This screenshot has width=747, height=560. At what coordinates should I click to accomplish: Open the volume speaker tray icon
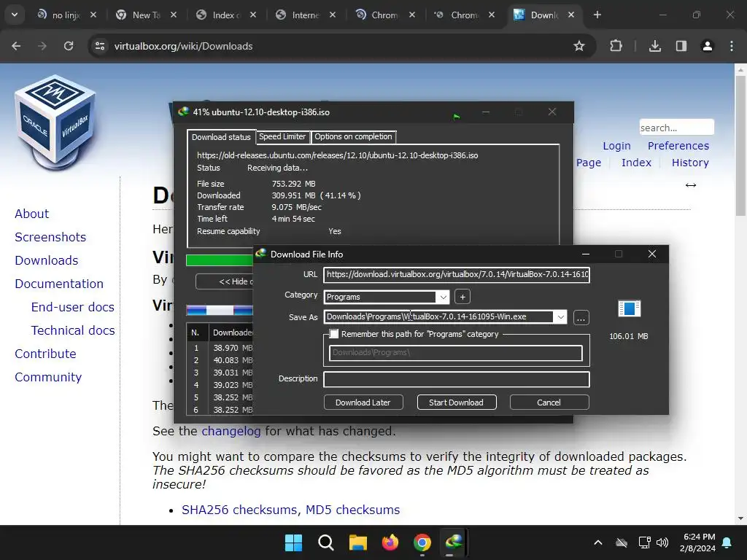pyautogui.click(x=662, y=542)
